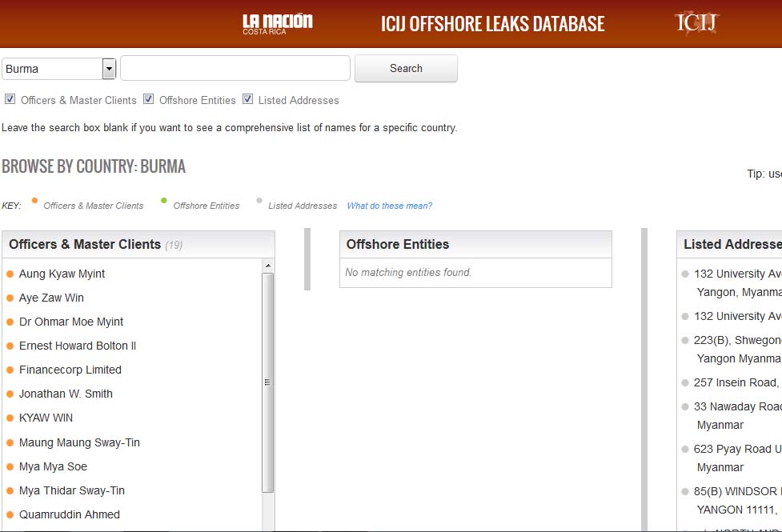Uncheck Offshore Entities checkbox
This screenshot has width=782, height=532.
[x=149, y=99]
